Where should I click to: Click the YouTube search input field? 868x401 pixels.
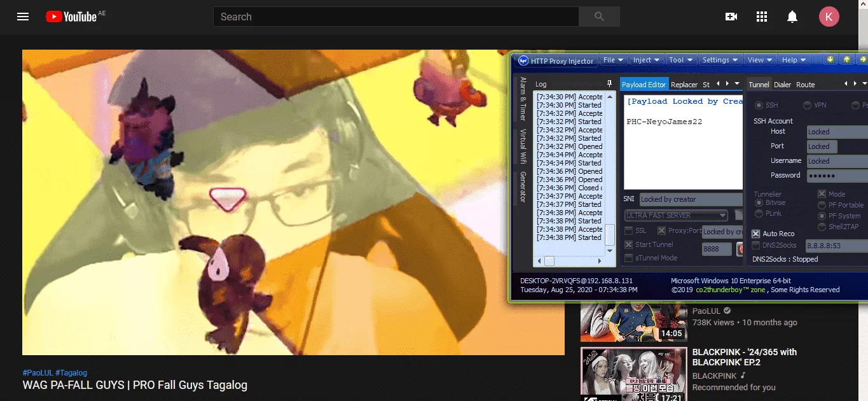click(396, 17)
